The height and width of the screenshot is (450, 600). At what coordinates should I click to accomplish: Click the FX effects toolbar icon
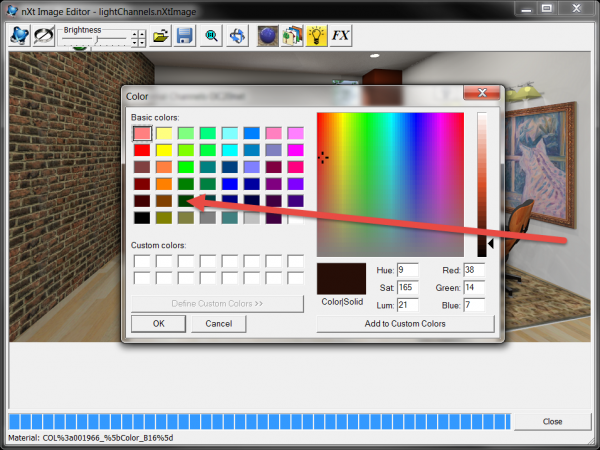pos(341,36)
